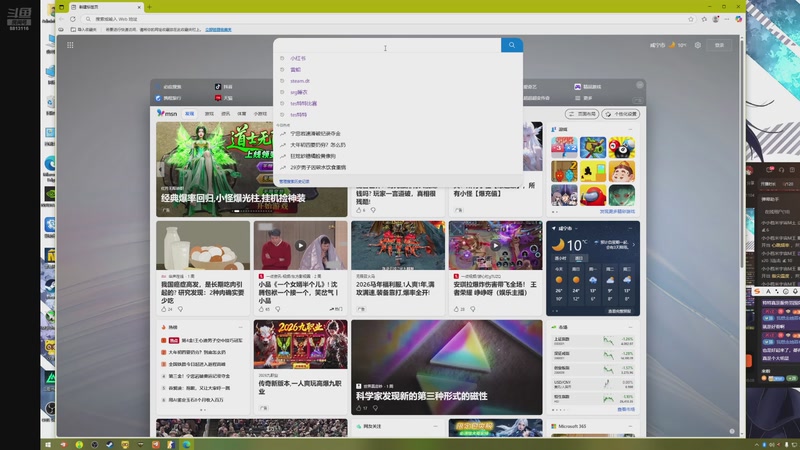
Task: Open the Copilot icon in the toolbar
Action: [x=738, y=19]
